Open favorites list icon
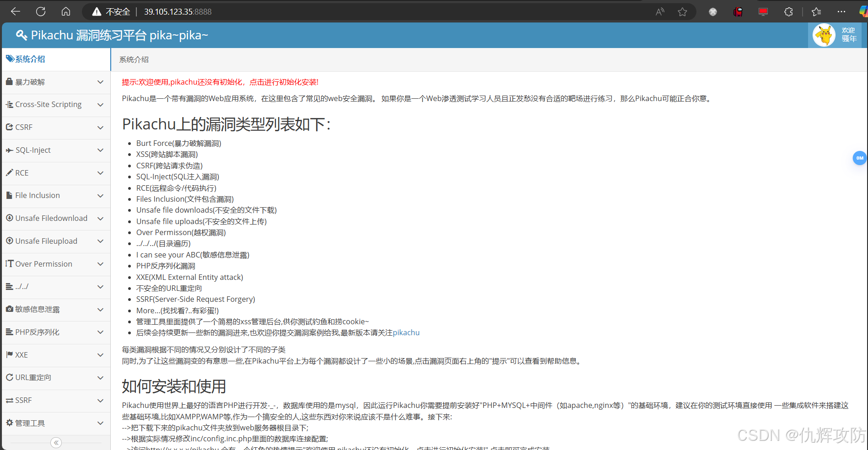 pyautogui.click(x=816, y=12)
